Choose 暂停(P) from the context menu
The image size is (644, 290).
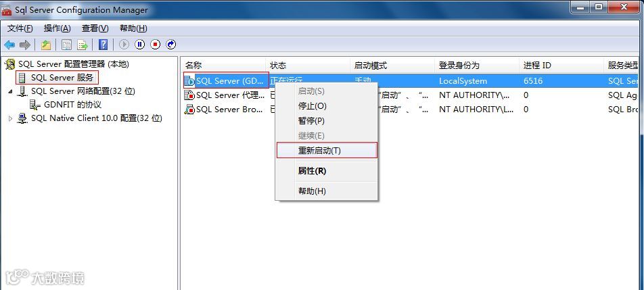point(327,121)
